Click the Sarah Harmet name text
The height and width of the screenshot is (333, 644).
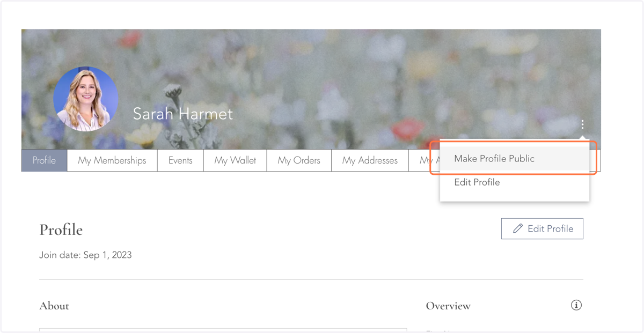(183, 114)
